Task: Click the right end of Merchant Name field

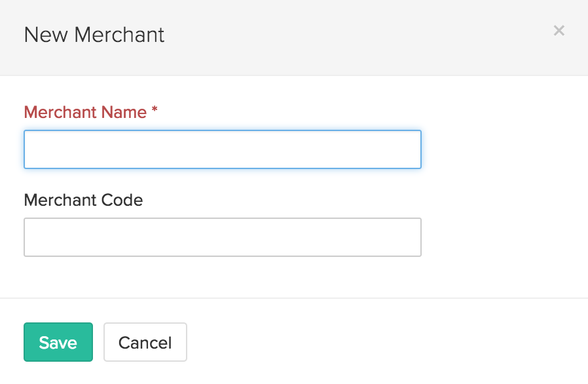Action: tap(413, 149)
